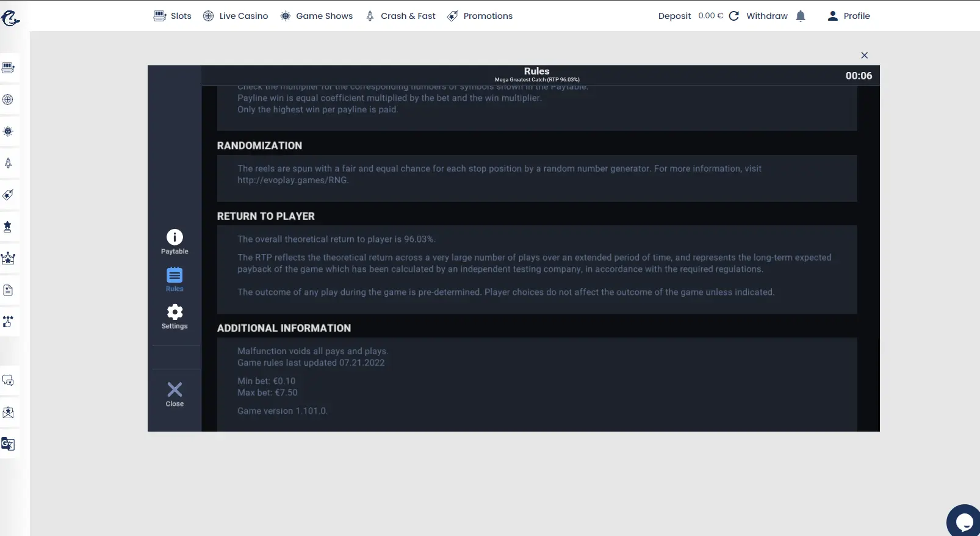This screenshot has height=536, width=980.
Task: Close the game menu with X Close
Action: (175, 394)
